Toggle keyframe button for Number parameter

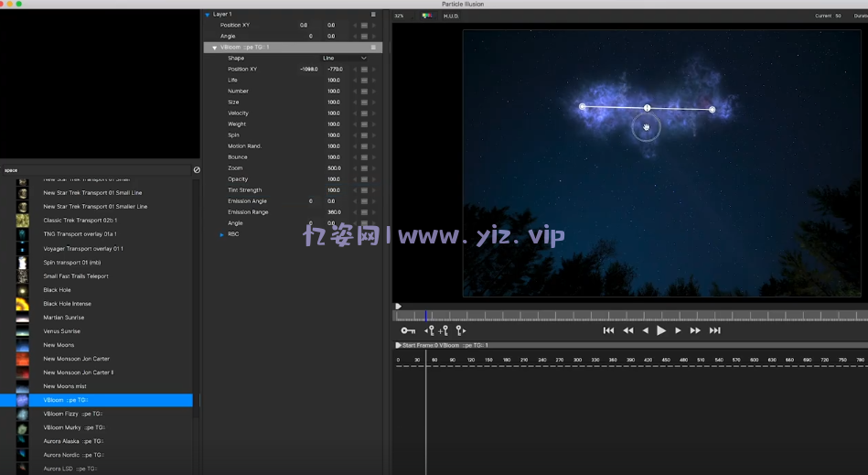(364, 92)
